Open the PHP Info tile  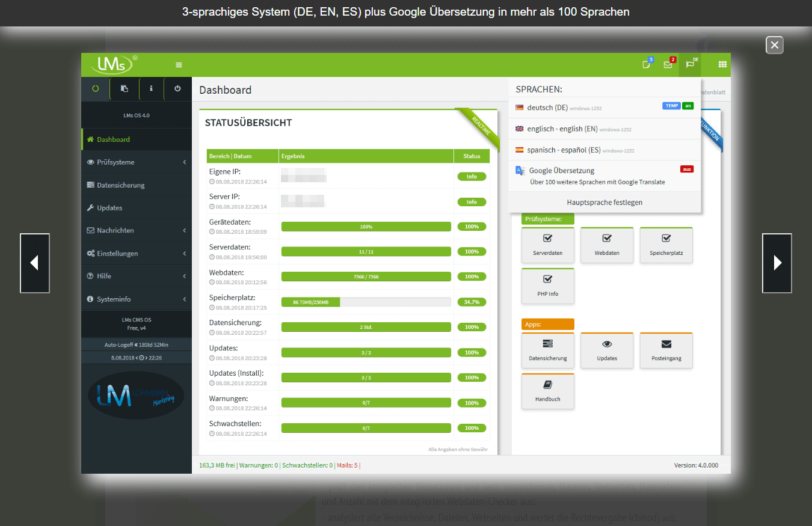tap(547, 286)
